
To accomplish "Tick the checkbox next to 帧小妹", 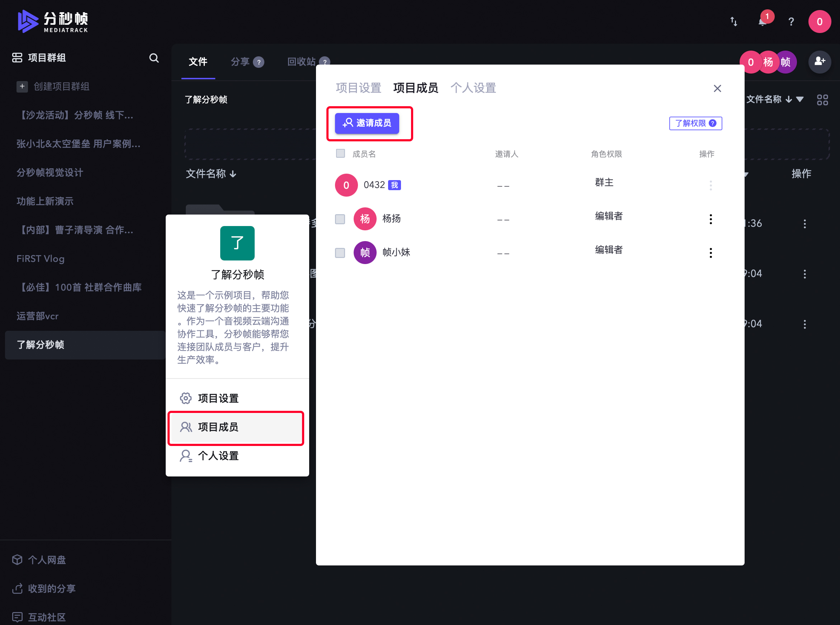I will [340, 252].
